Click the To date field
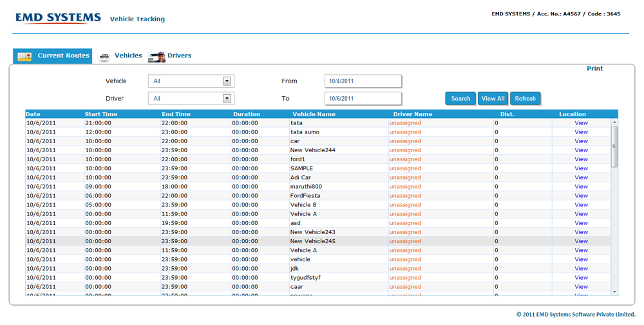The height and width of the screenshot is (325, 644). coord(363,99)
